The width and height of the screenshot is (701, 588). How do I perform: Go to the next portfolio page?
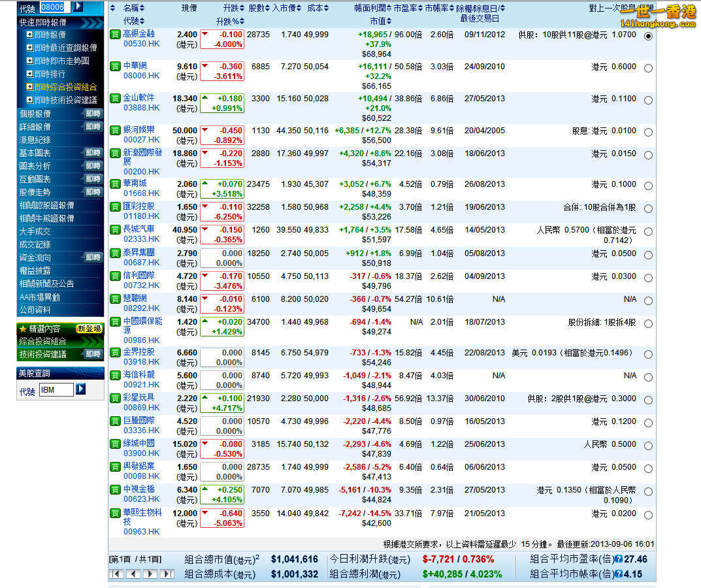point(150,574)
